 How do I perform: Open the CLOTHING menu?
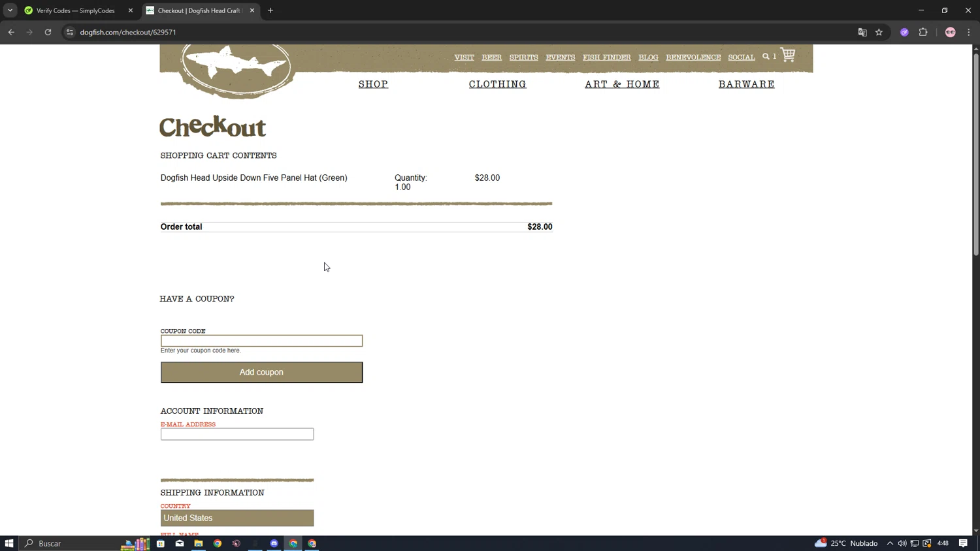(x=498, y=84)
